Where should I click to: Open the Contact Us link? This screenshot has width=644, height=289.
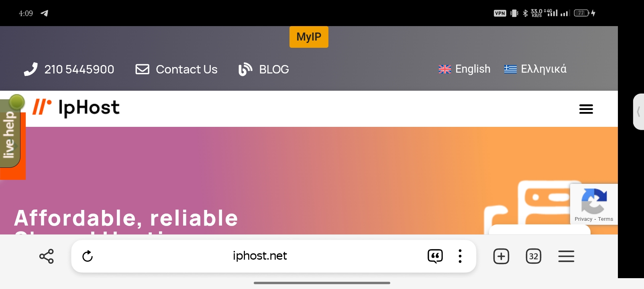click(177, 69)
